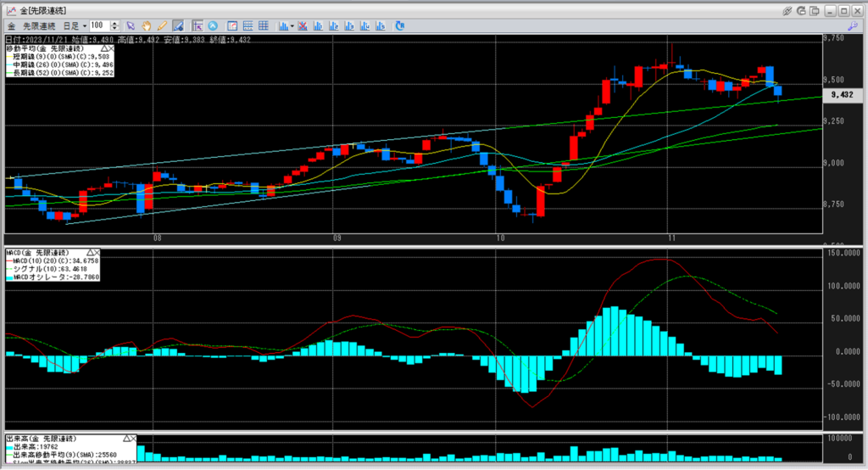Toggle the crosshair cursor button
Image resolution: width=868 pixels, height=470 pixels.
(198, 26)
